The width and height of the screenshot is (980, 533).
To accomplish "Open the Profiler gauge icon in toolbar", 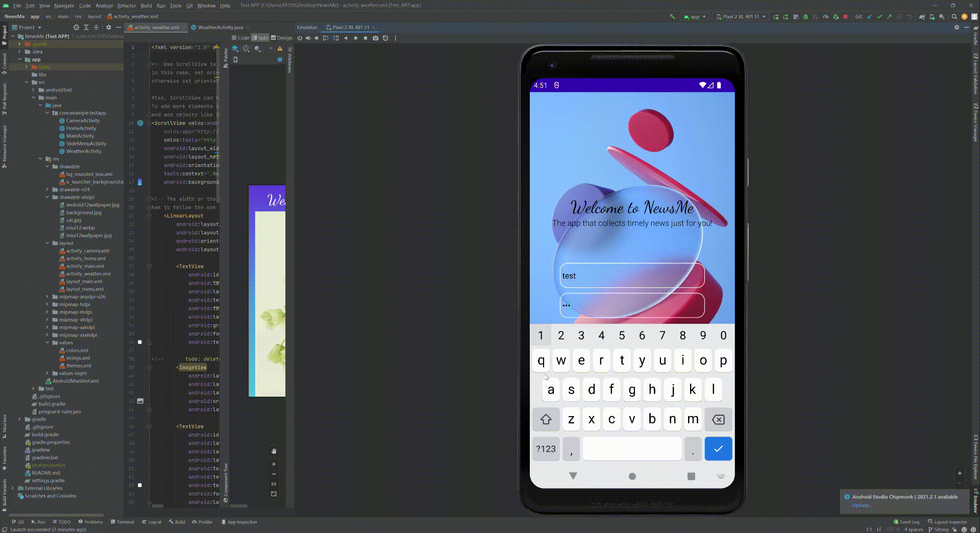I will coord(825,17).
